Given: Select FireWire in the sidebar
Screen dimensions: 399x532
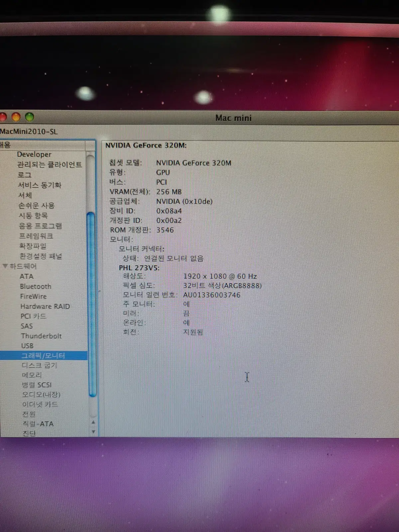Looking at the screenshot, I should 34,296.
